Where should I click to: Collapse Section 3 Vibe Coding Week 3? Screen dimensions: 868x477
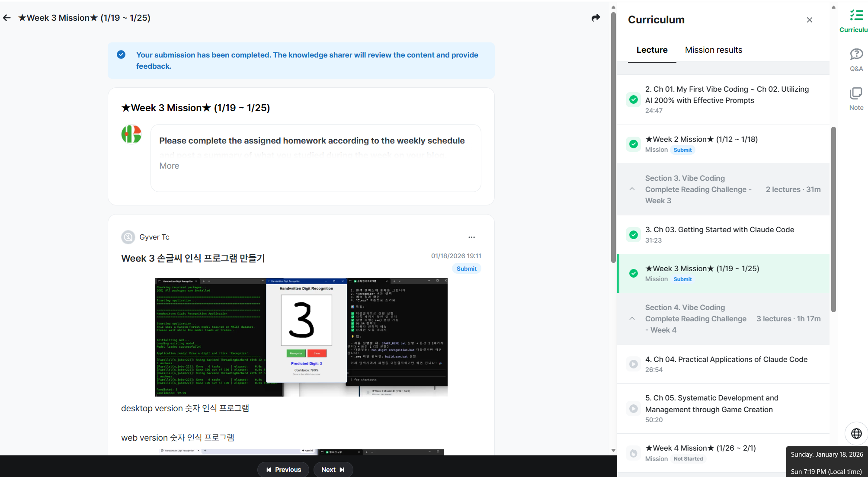point(632,189)
